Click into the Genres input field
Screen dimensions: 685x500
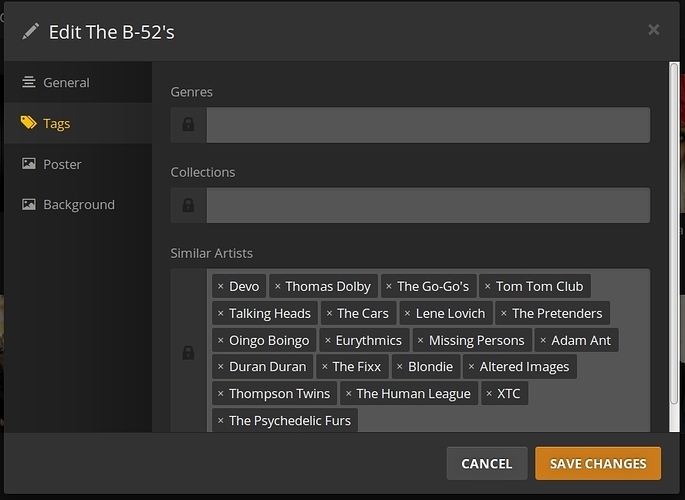[428, 125]
